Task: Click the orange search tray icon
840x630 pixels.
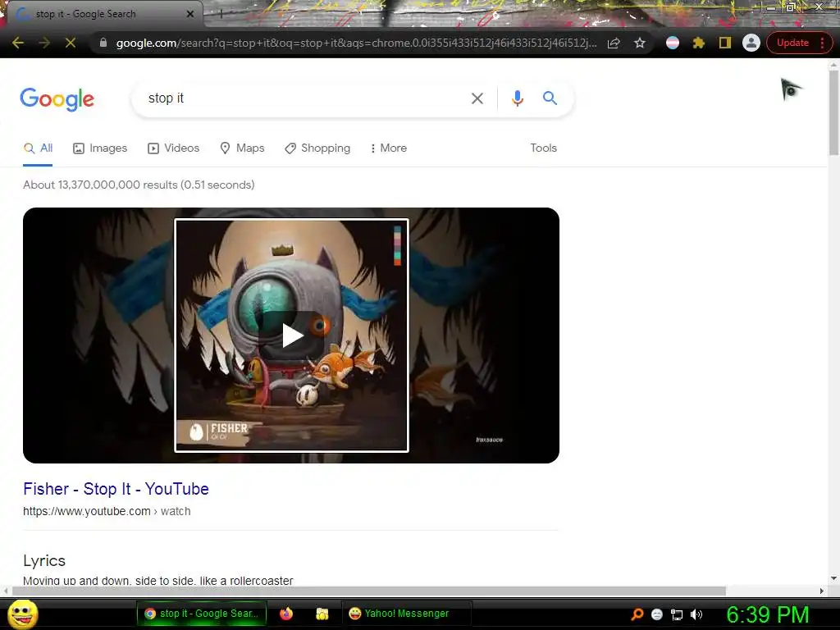Action: (x=637, y=614)
